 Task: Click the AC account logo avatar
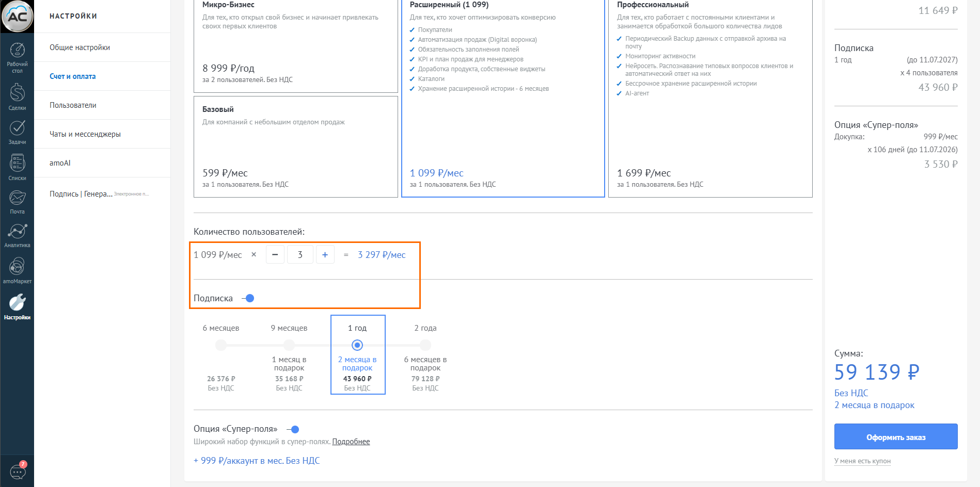coord(17,16)
